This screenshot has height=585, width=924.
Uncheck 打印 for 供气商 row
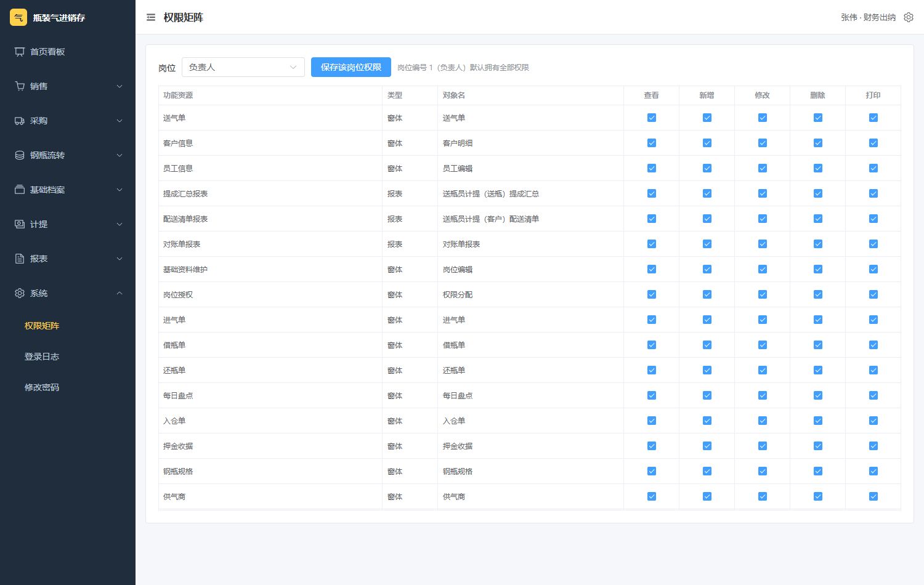[873, 496]
